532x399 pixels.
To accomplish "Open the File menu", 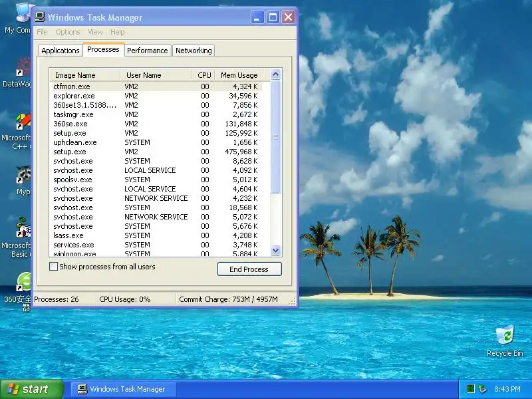I will 42,32.
